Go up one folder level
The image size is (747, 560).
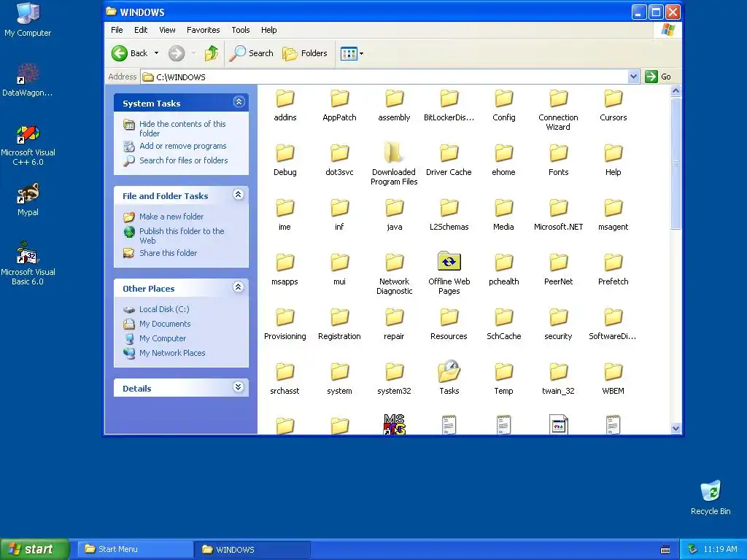[212, 53]
